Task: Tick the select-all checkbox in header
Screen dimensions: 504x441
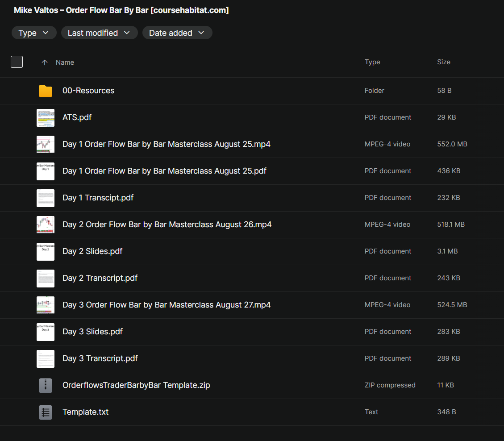Action: pyautogui.click(x=17, y=62)
